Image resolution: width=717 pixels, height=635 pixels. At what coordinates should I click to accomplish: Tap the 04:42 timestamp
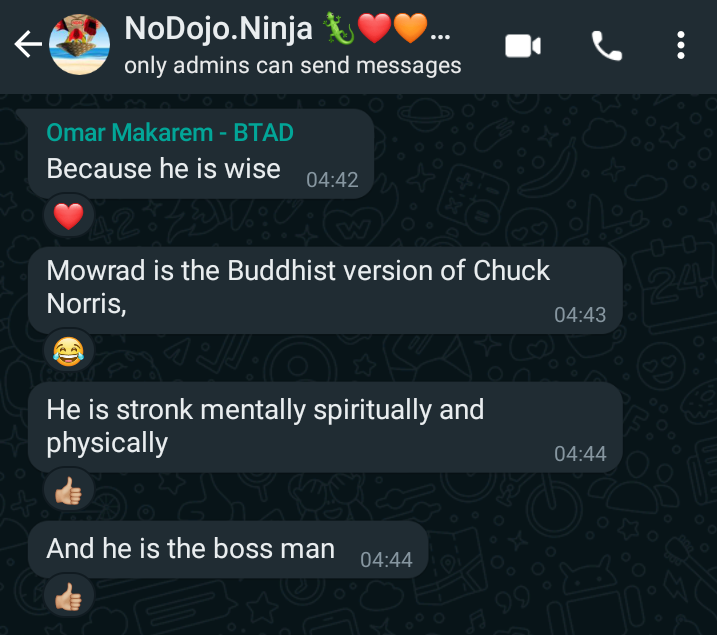click(x=332, y=180)
